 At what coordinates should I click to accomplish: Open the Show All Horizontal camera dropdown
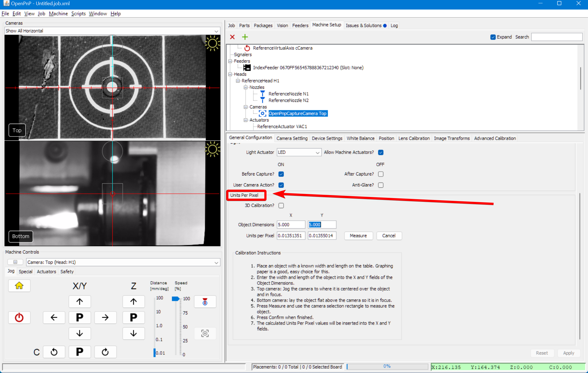(x=216, y=31)
